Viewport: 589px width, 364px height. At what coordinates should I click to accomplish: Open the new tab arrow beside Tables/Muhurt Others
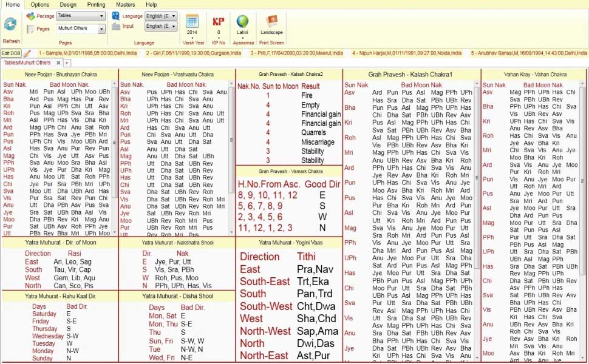(66, 63)
